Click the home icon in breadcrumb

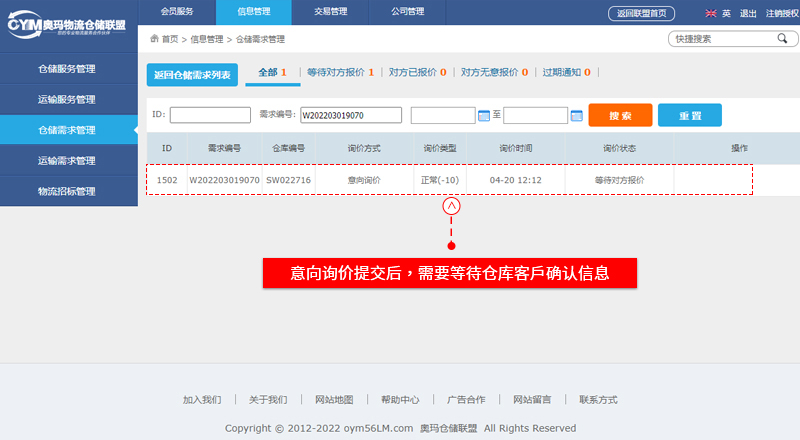[153, 39]
